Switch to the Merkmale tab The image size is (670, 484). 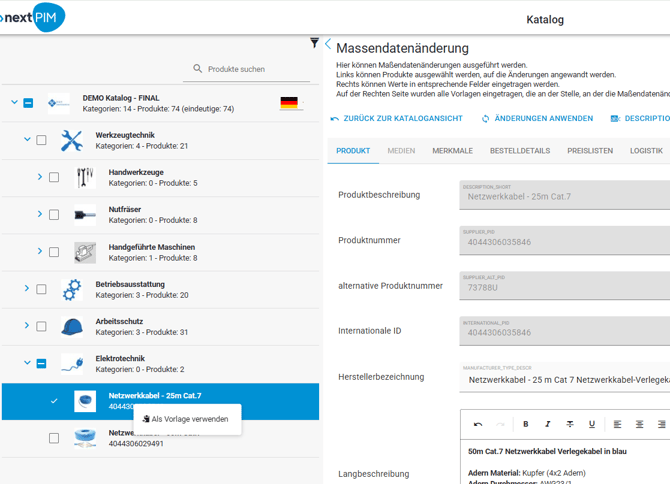pyautogui.click(x=452, y=151)
